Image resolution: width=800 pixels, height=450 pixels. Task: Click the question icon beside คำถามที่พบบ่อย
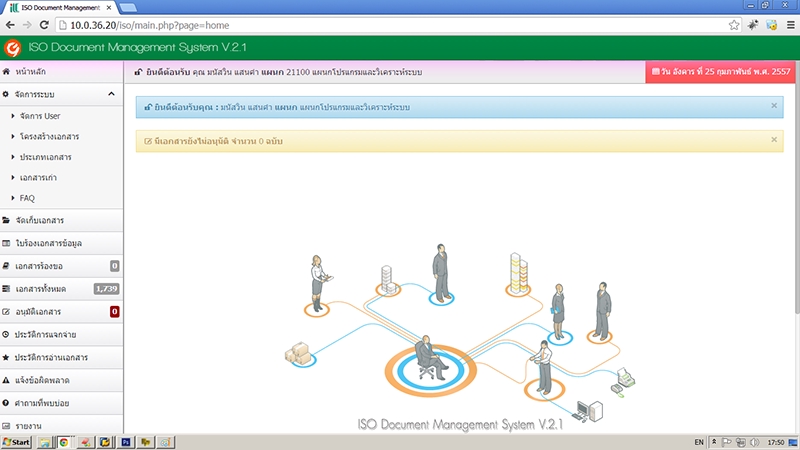pos(6,403)
